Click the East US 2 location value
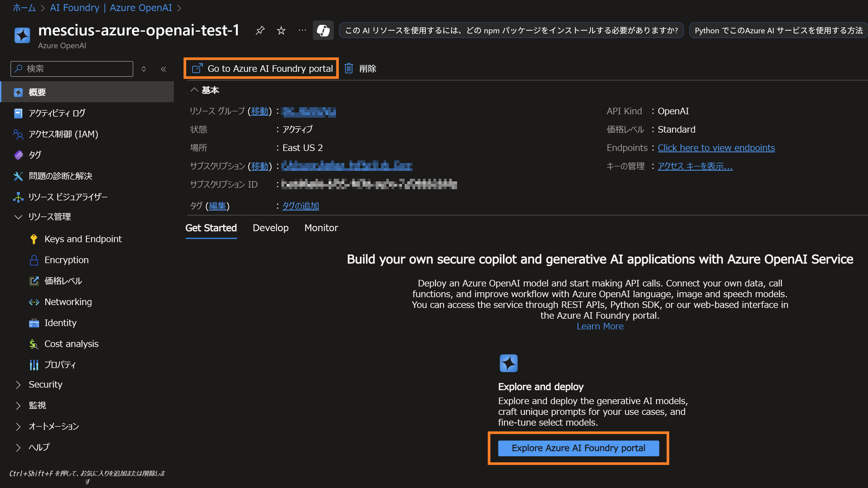Image resolution: width=868 pixels, height=488 pixels. tap(303, 148)
